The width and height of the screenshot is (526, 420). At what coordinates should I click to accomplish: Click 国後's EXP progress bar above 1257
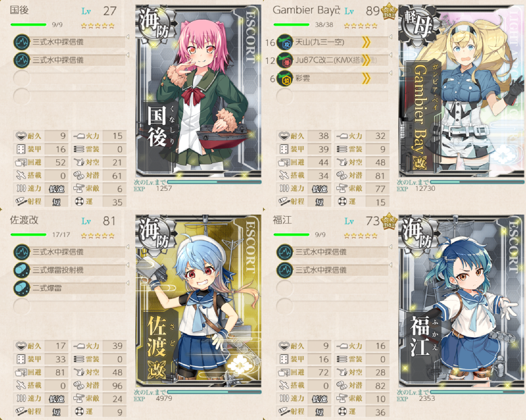click(214, 182)
